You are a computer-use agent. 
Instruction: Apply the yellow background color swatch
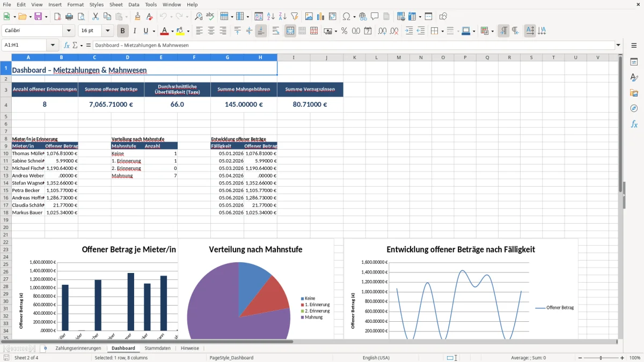(180, 31)
